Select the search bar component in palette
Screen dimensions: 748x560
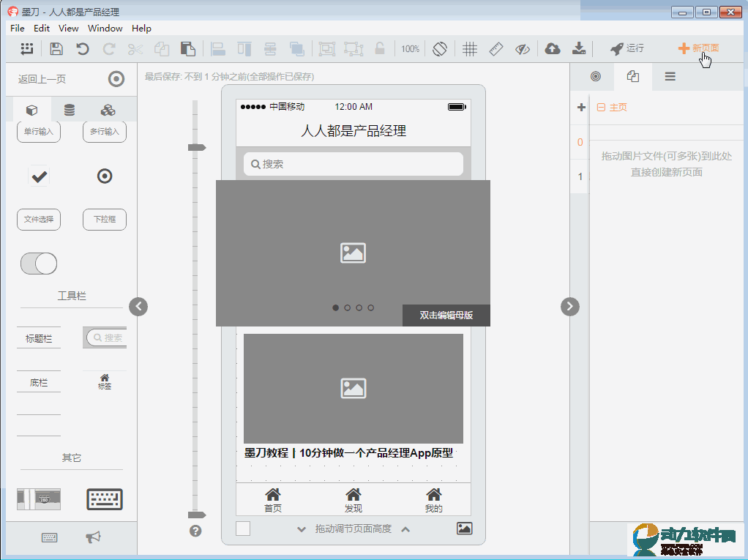pyautogui.click(x=105, y=337)
